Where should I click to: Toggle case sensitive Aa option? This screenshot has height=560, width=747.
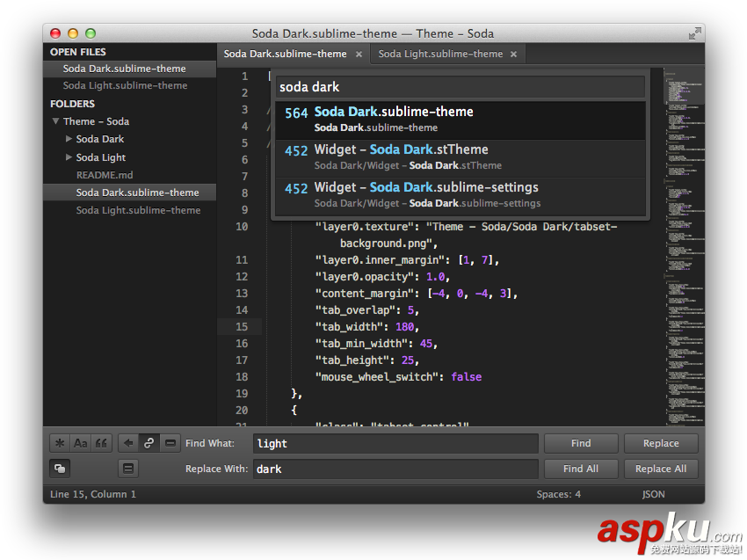coord(80,443)
